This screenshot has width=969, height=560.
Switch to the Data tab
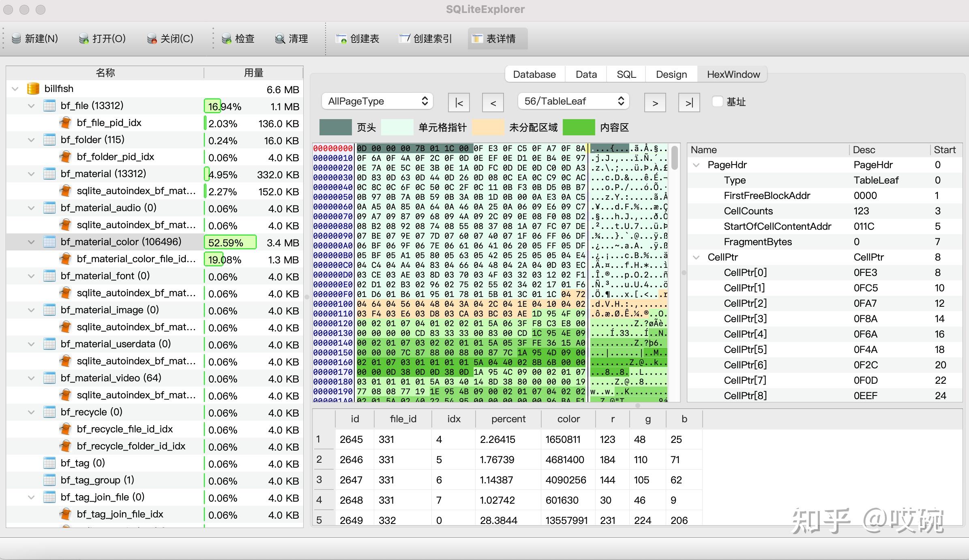[x=586, y=75]
